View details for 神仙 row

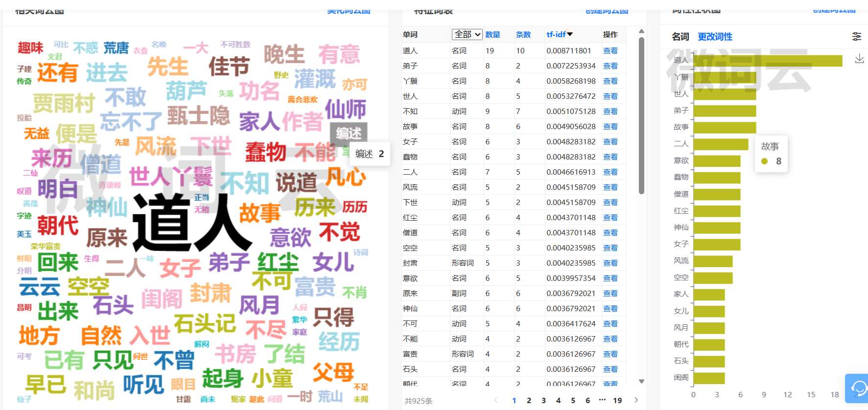[x=610, y=308]
